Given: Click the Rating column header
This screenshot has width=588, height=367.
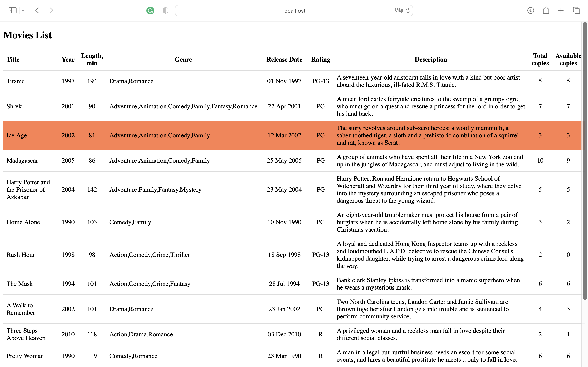Looking at the screenshot, I should [321, 60].
